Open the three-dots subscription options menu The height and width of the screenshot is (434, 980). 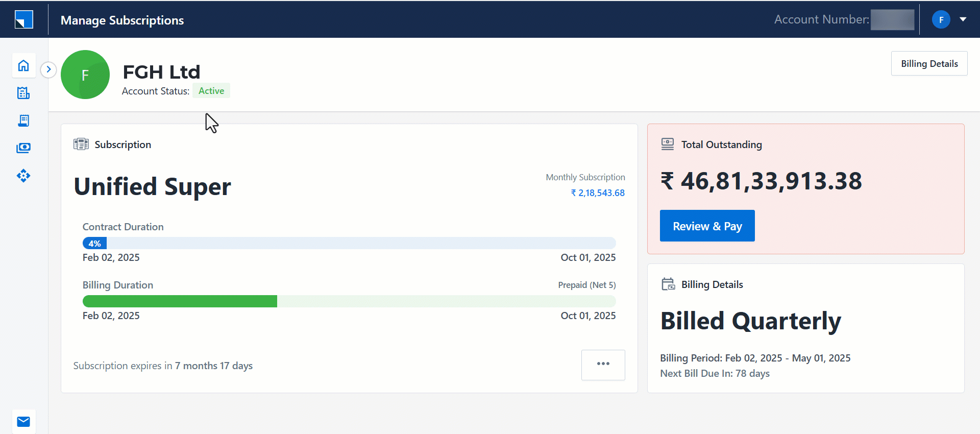[x=603, y=365]
